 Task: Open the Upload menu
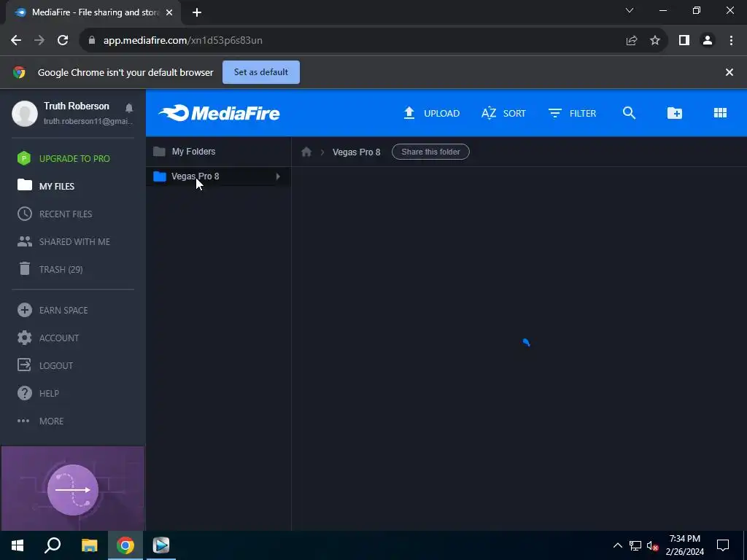(x=432, y=113)
